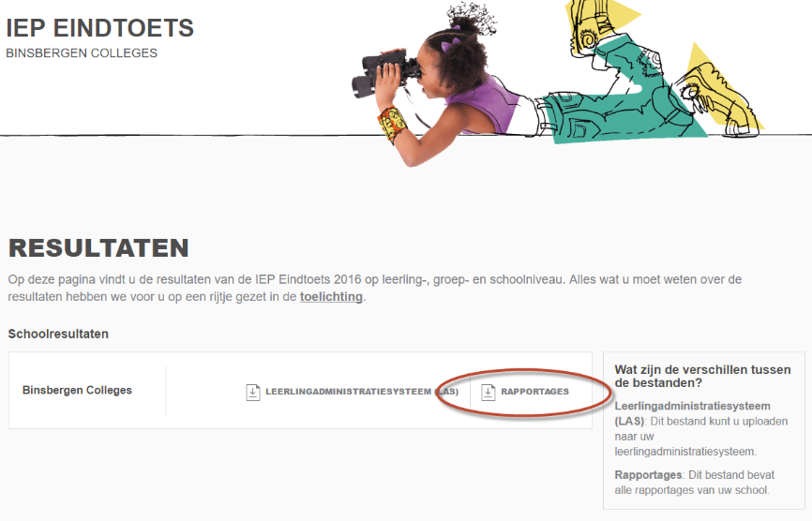812x521 pixels.
Task: Click the orange wristband on girl's arm
Action: tap(390, 122)
